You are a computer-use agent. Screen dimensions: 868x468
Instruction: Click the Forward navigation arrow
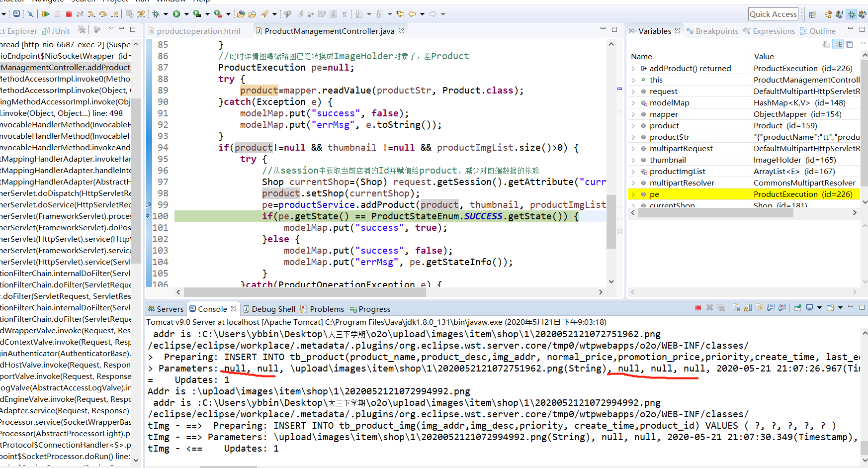[x=433, y=14]
